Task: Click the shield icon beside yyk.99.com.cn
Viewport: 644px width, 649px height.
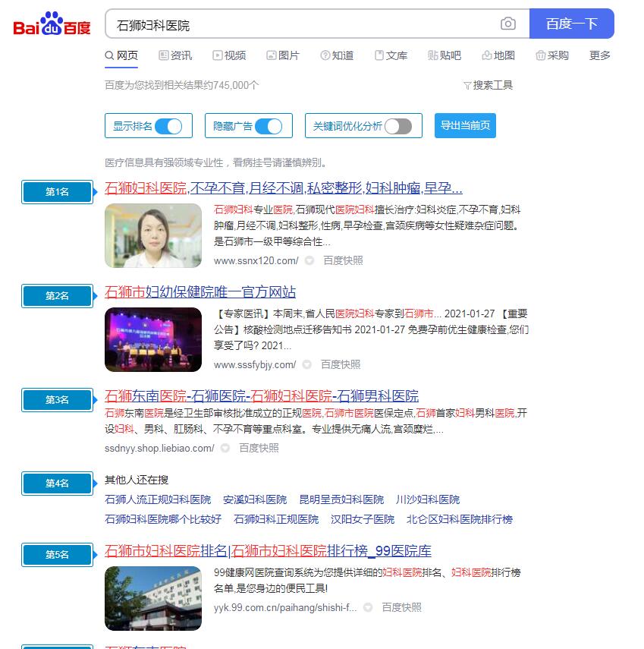Action: [368, 607]
